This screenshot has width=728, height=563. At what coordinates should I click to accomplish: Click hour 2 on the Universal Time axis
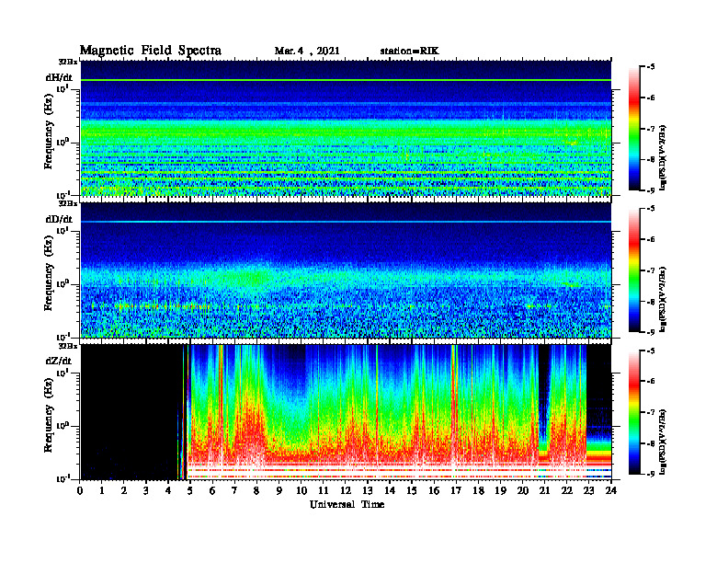pyautogui.click(x=124, y=490)
